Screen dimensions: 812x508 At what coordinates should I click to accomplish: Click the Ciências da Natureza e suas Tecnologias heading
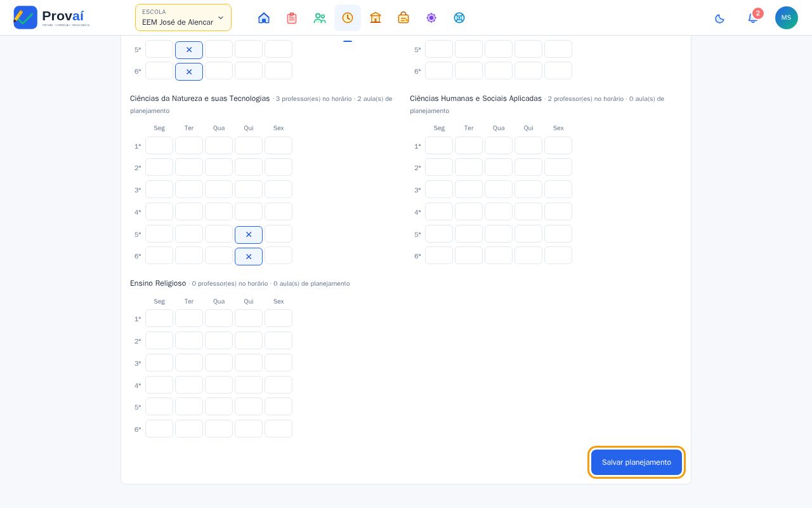(200, 98)
